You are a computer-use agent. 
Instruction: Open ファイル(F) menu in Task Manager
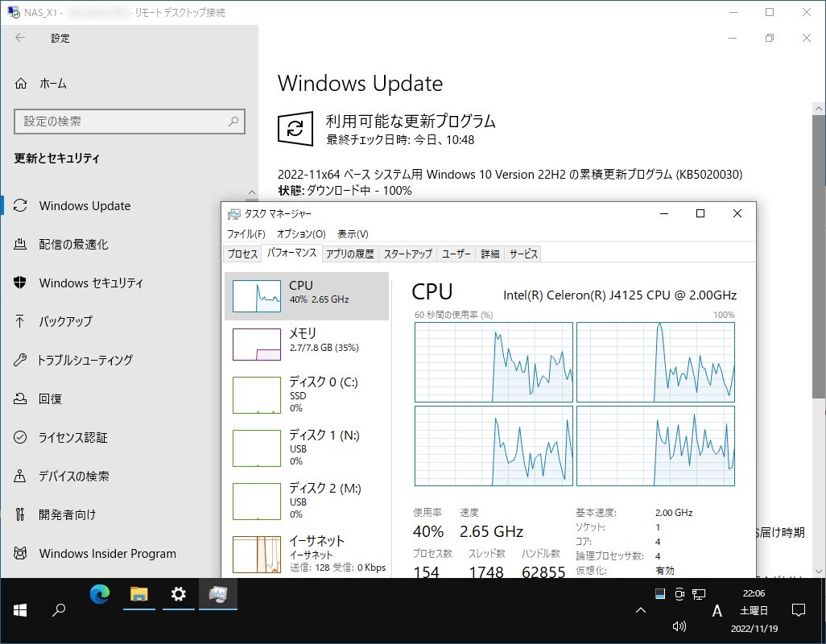(x=246, y=233)
